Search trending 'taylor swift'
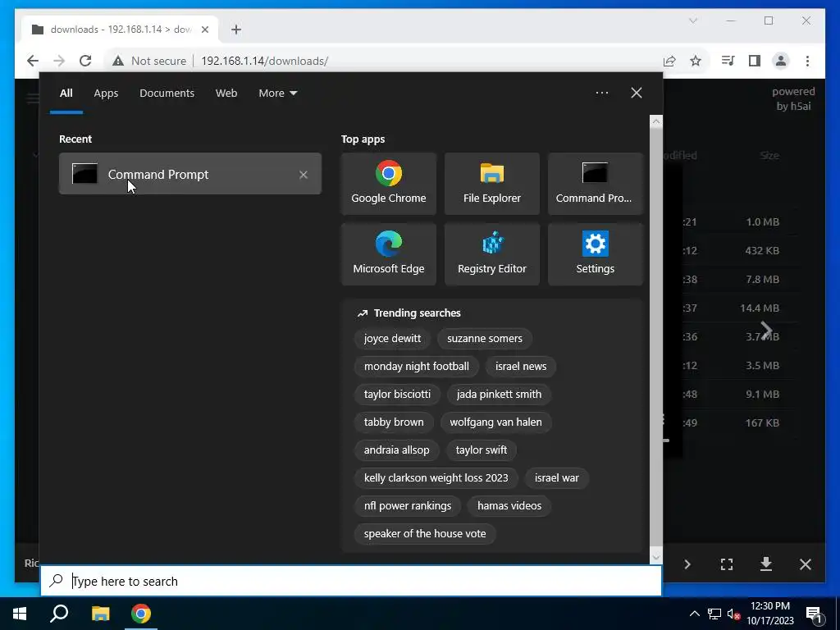This screenshot has width=840, height=630. pyautogui.click(x=481, y=450)
